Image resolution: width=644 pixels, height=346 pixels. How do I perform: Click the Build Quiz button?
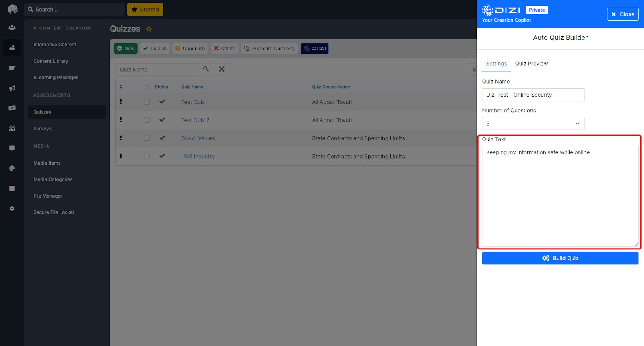click(x=560, y=258)
